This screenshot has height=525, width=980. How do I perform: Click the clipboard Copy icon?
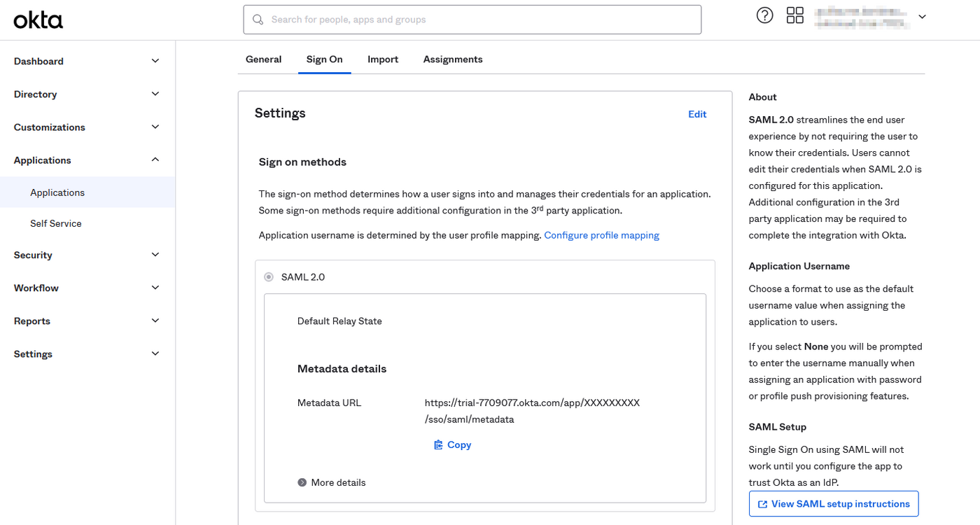tap(438, 444)
